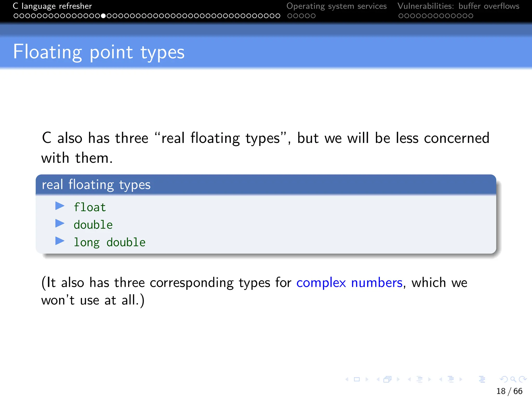Click the 'real floating types' block title

(96, 185)
